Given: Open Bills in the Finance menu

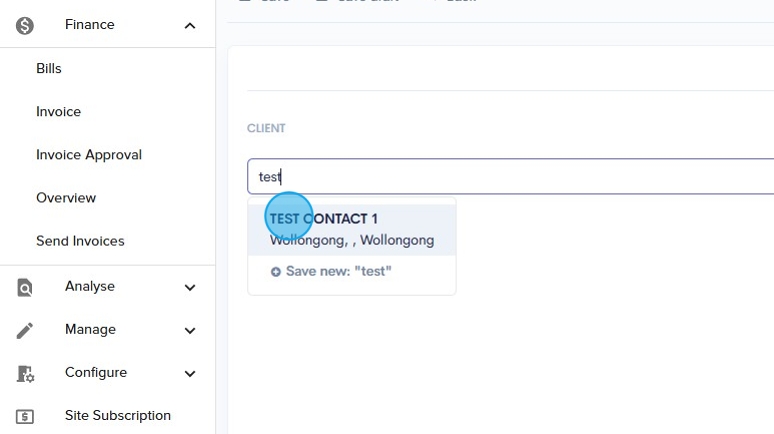Looking at the screenshot, I should pos(49,69).
